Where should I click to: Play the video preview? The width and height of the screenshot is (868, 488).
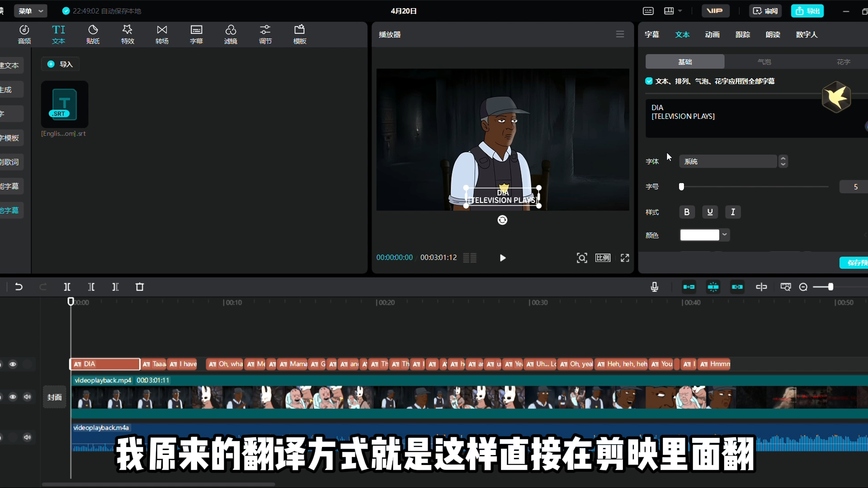pyautogui.click(x=502, y=258)
